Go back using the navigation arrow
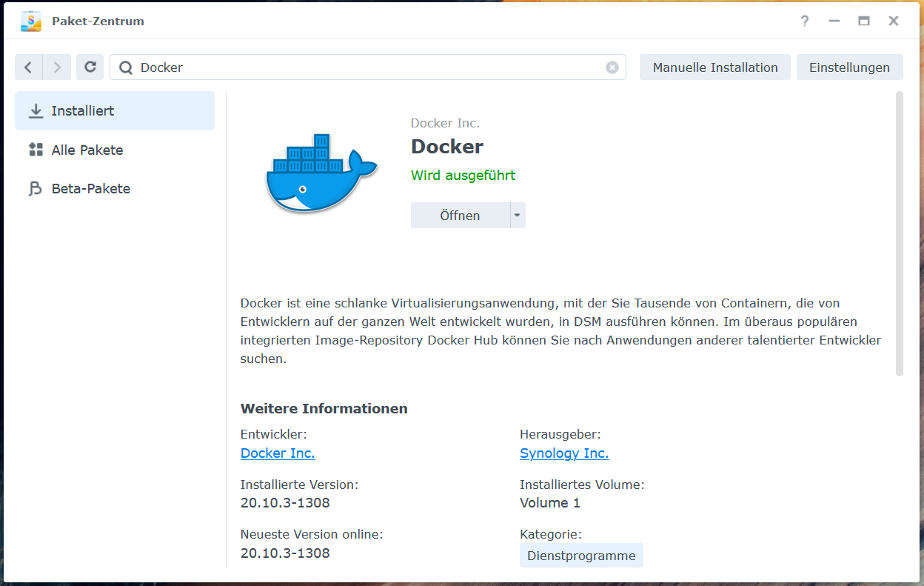This screenshot has height=586, width=924. [x=28, y=67]
